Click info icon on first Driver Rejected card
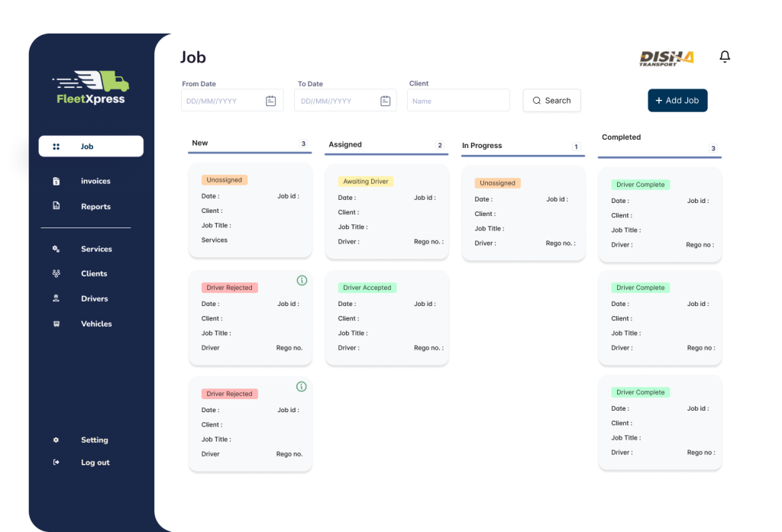This screenshot has height=532, width=782. (x=302, y=281)
